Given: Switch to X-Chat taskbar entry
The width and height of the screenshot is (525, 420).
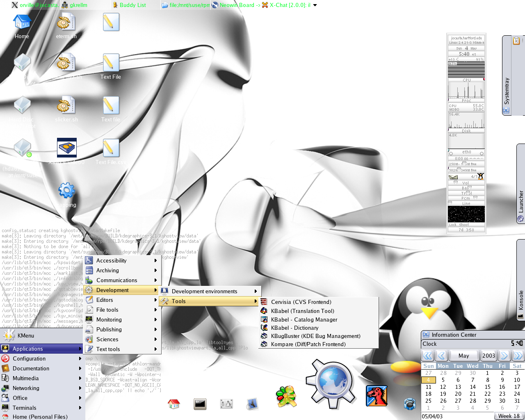Looking at the screenshot, I should click(286, 5).
